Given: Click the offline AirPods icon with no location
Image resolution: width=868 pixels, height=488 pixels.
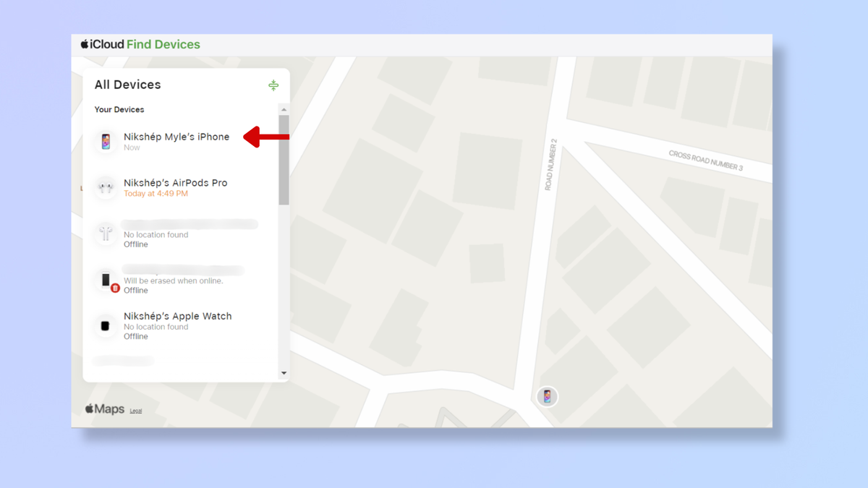Looking at the screenshot, I should click(106, 234).
